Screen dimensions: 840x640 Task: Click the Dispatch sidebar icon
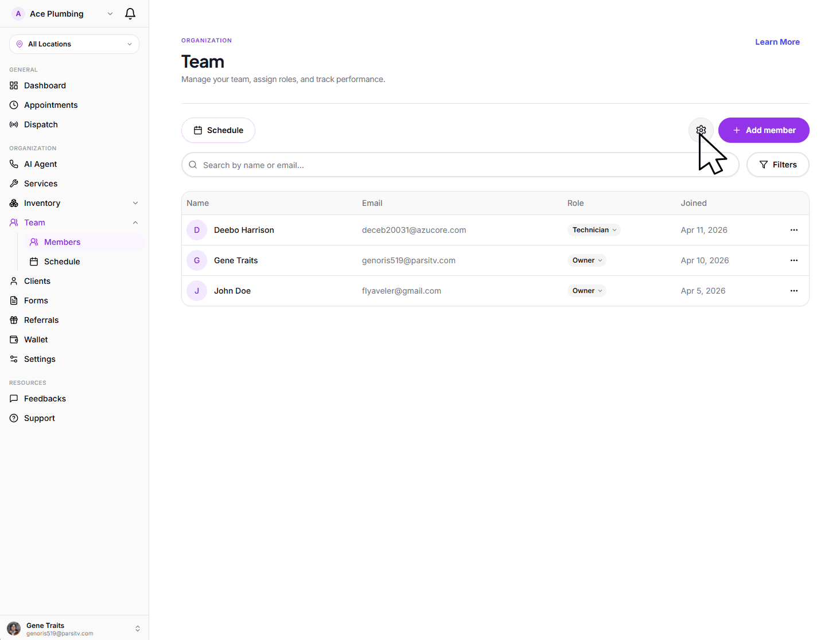coord(14,124)
